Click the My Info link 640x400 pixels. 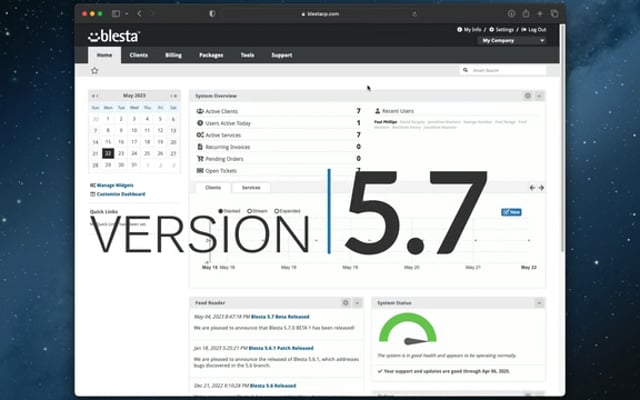(469, 29)
